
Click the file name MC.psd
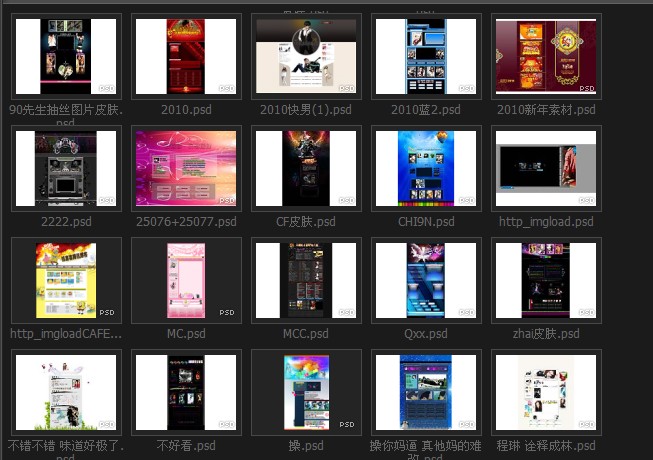[x=186, y=334]
